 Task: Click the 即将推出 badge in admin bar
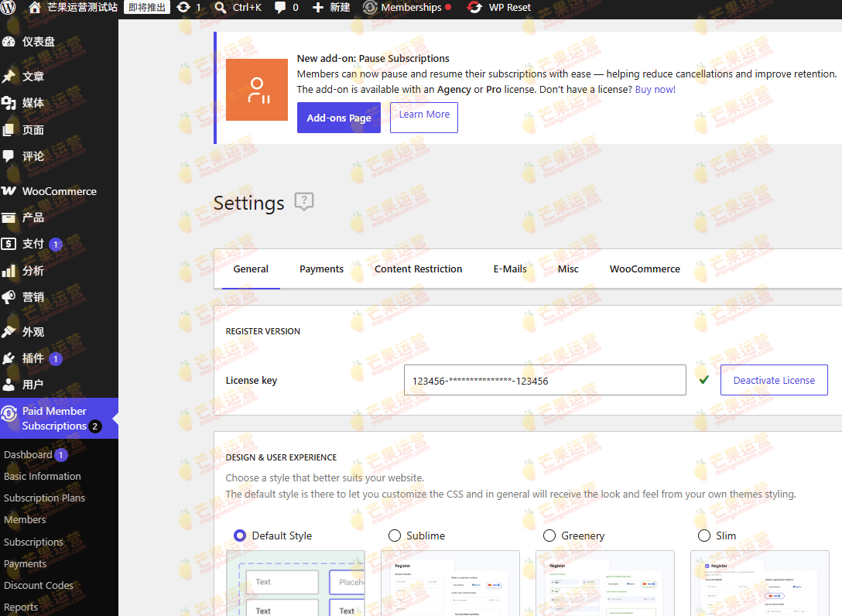147,8
